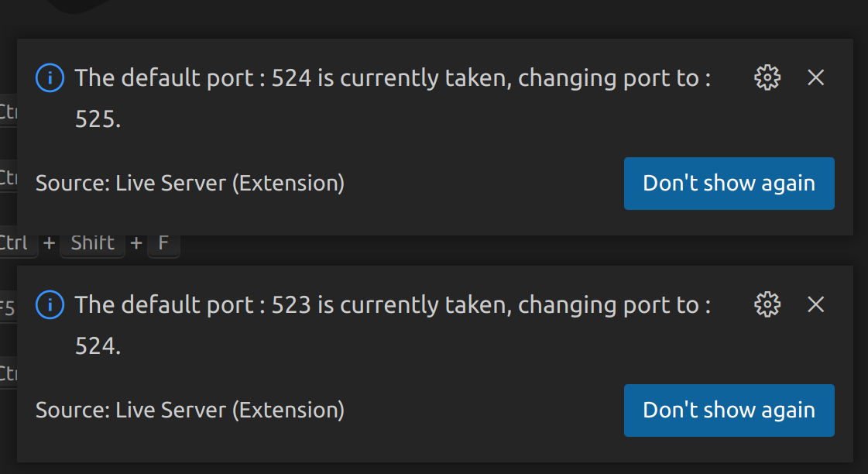Open the settings gear on the port 524 notification

pos(767,304)
